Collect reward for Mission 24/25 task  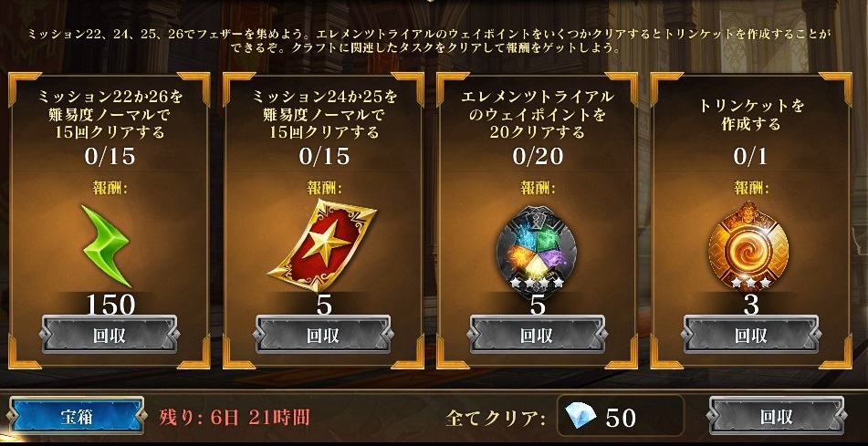324,334
